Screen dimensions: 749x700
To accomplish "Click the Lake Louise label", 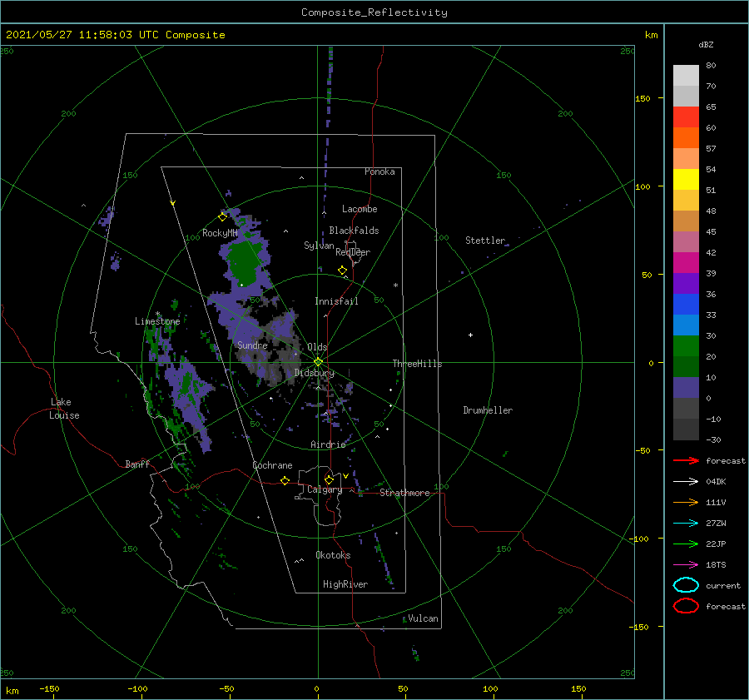I will click(64, 409).
